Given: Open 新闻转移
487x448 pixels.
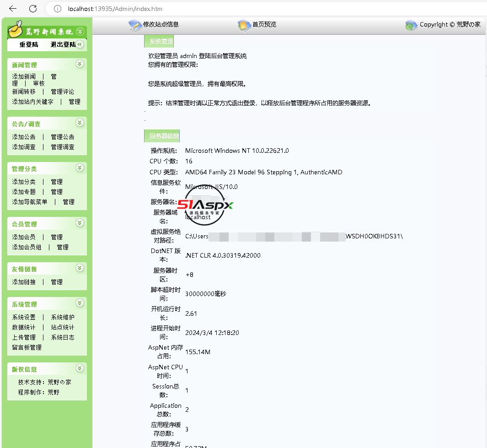Looking at the screenshot, I should coord(24,92).
